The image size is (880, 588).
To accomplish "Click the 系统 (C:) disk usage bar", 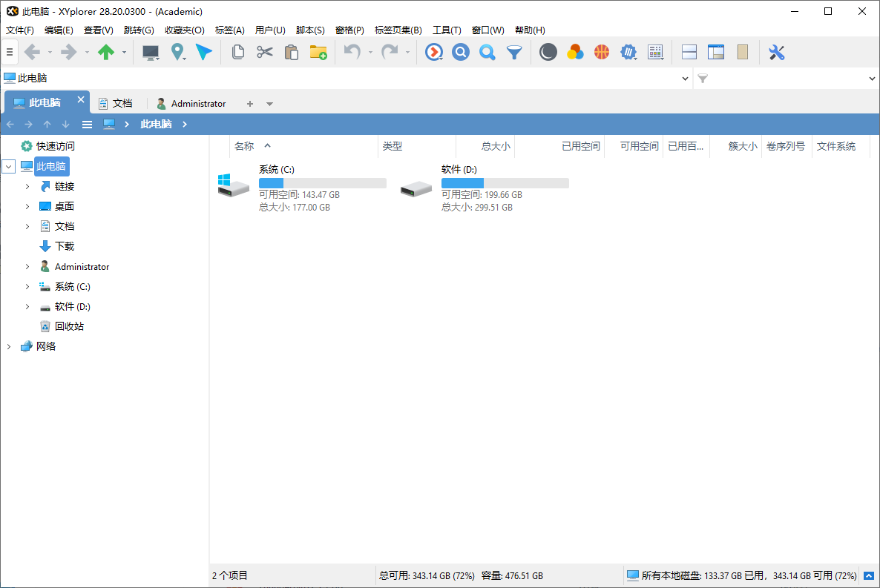I will (322, 182).
